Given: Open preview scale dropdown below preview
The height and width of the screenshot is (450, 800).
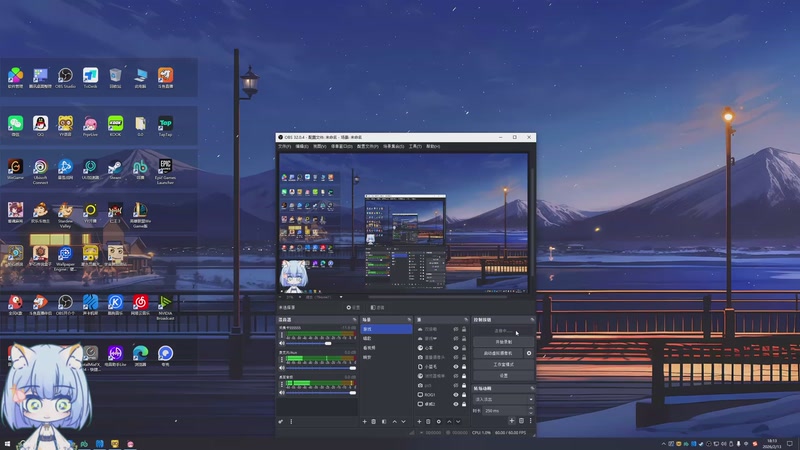Looking at the screenshot, I should [x=341, y=297].
